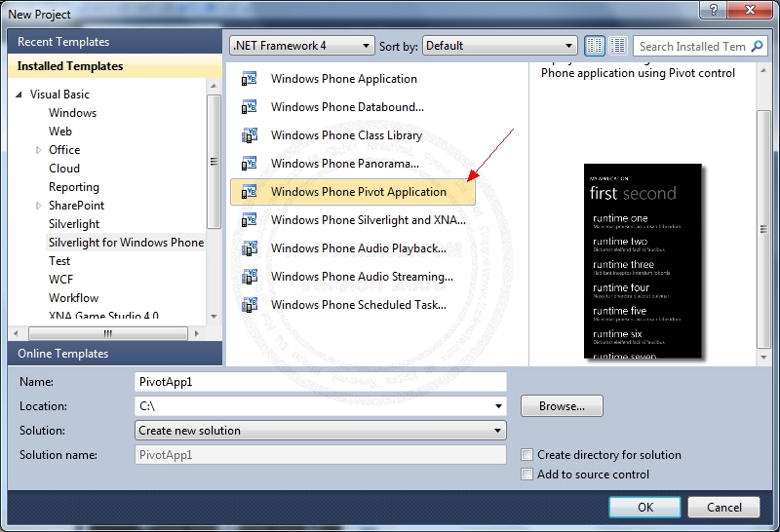Select XNA Game Studio 4.0 category

point(103,316)
